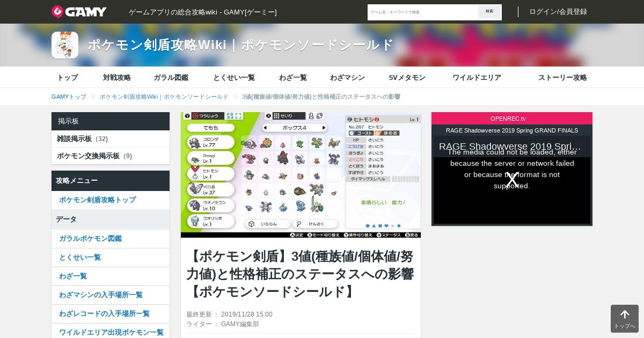Viewport: 644px width, 338px height.
Task: Open the トップ nav item
Action: tap(68, 77)
